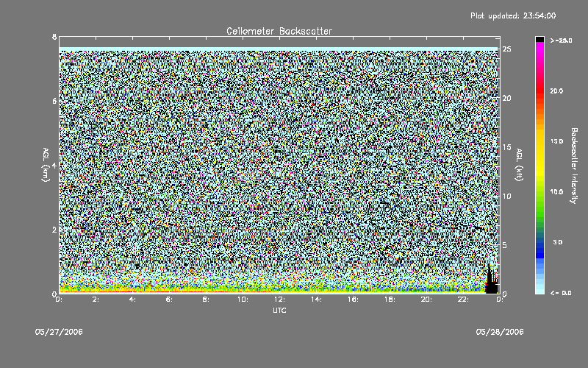Click the "10" tick on the kft axis

click(506, 196)
